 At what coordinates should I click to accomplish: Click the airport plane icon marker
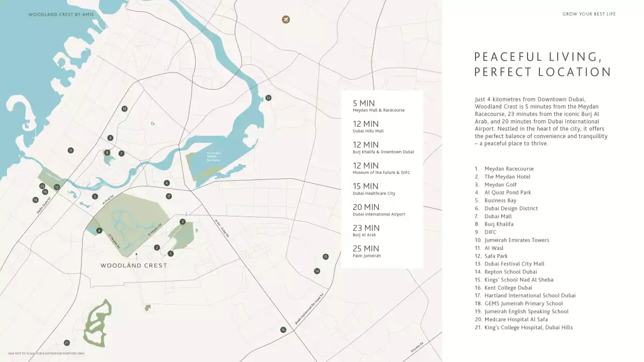click(x=286, y=20)
